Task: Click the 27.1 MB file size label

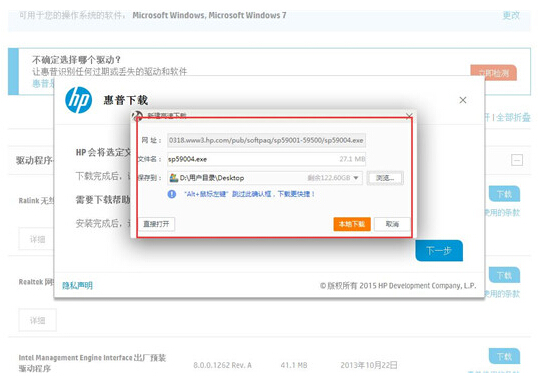Action: click(352, 159)
